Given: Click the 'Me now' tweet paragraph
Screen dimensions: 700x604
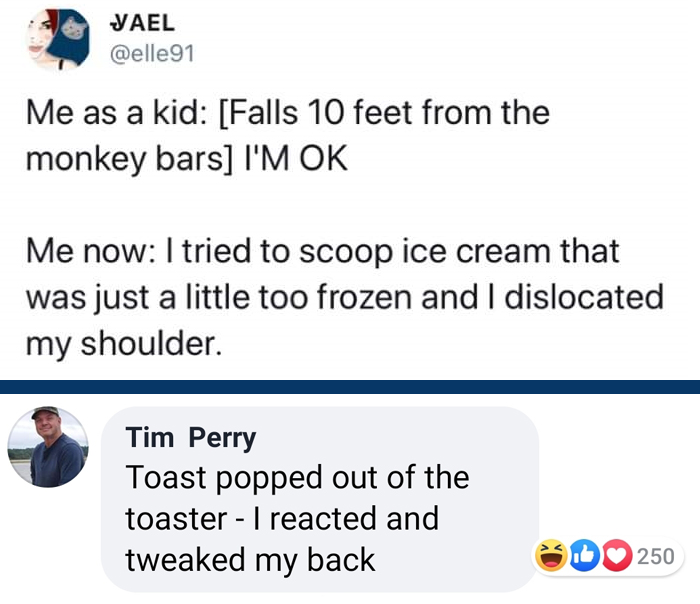Looking at the screenshot, I should point(345,297).
